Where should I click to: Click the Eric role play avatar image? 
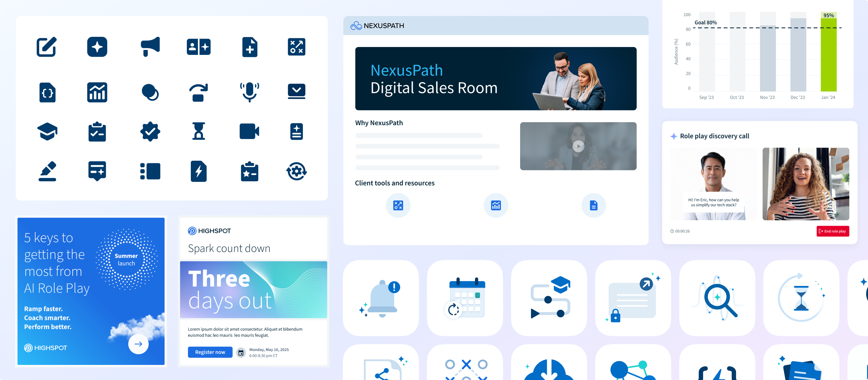(x=714, y=184)
